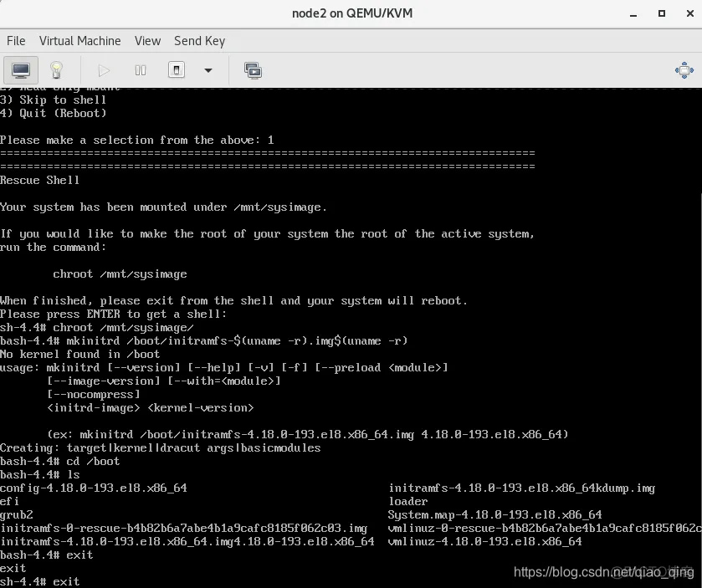Click the 'chroot /mnt/sysimage' instruction line
Viewport: 702px width, 588px height.
pos(120,274)
